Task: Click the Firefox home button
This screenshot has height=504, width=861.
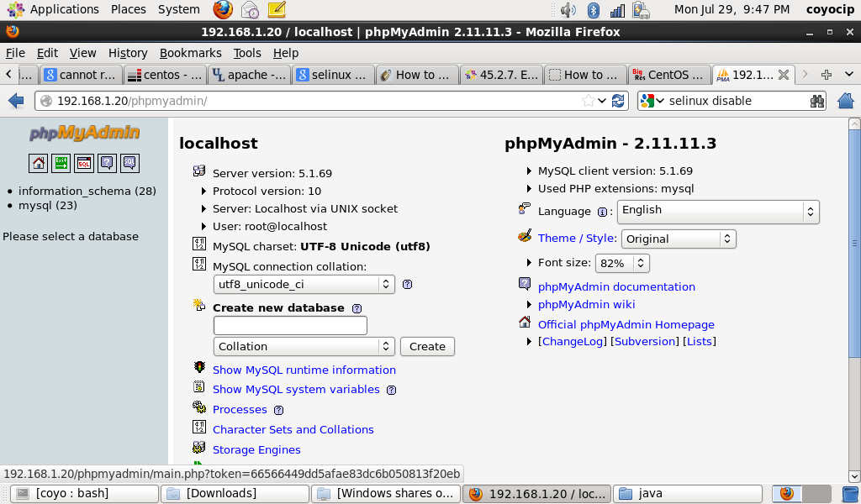Action: pyautogui.click(x=846, y=100)
